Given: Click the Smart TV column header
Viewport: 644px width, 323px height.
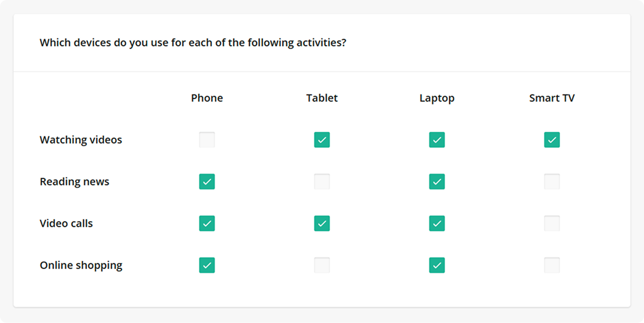Looking at the screenshot, I should coord(552,98).
